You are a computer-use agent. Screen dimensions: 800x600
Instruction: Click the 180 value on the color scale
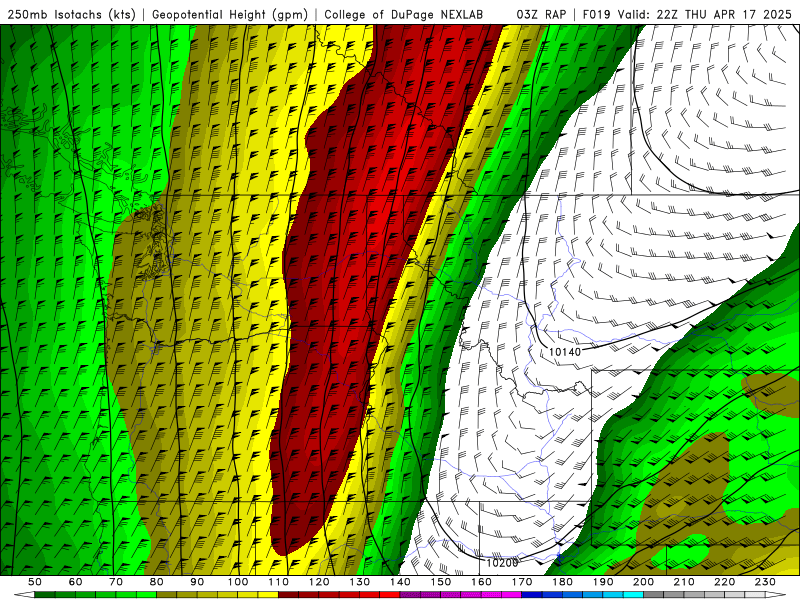(x=562, y=582)
